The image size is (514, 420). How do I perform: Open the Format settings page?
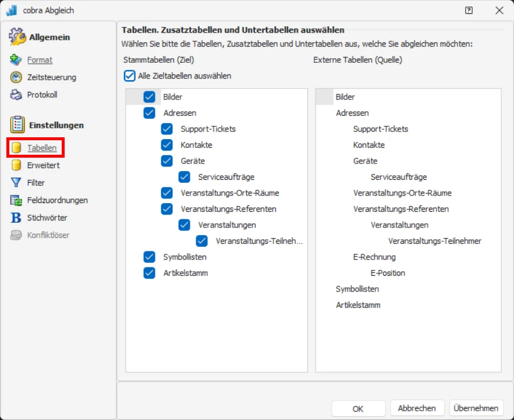pyautogui.click(x=40, y=60)
